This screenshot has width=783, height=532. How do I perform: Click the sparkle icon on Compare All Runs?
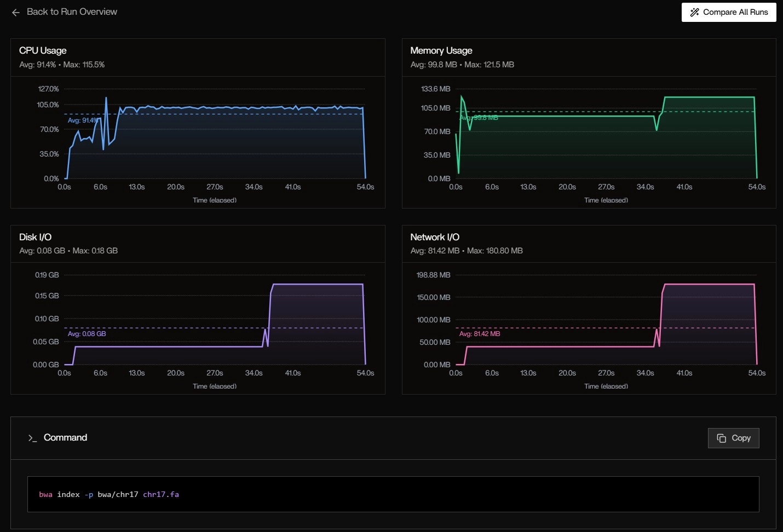tap(695, 12)
